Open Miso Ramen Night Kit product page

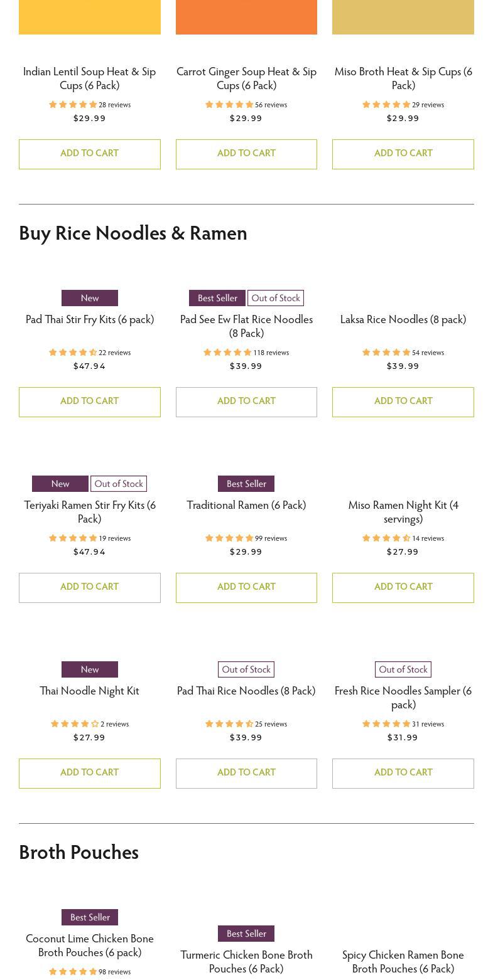point(403,511)
